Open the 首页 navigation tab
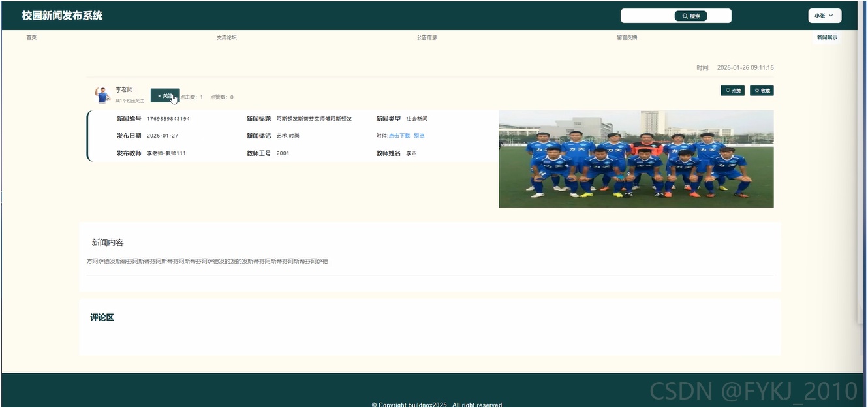The image size is (868, 408). pyautogui.click(x=31, y=37)
